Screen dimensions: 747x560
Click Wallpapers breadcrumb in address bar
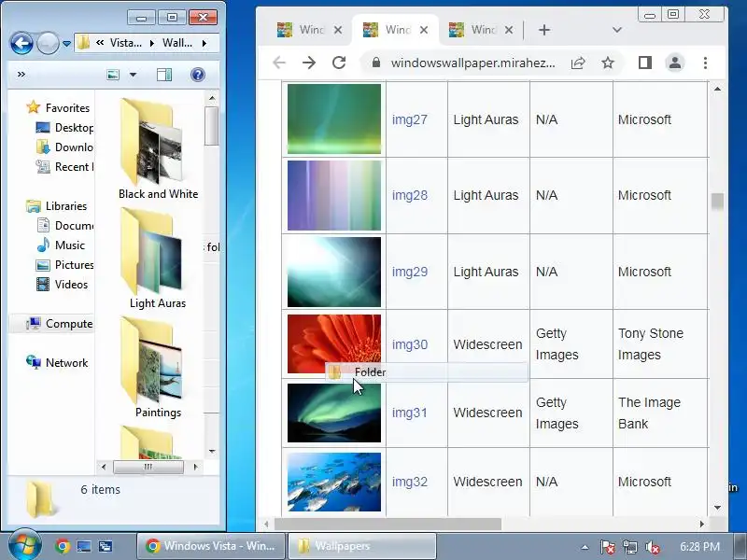pos(177,43)
